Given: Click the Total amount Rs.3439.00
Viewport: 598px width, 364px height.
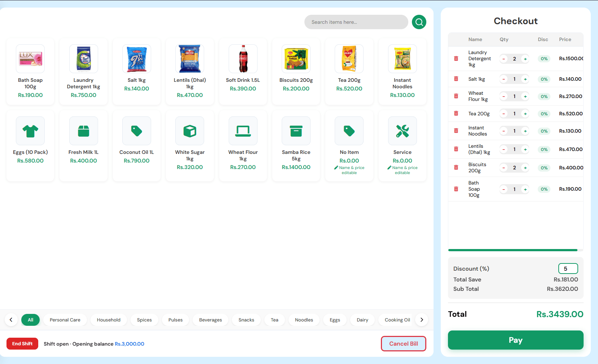Looking at the screenshot, I should pos(560,314).
